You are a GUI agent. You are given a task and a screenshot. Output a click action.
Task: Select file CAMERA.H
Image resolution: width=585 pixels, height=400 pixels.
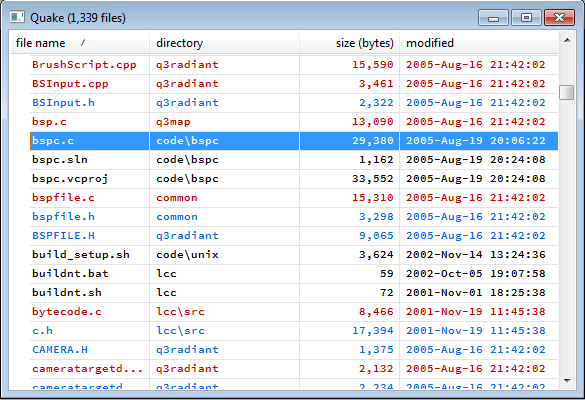click(60, 350)
